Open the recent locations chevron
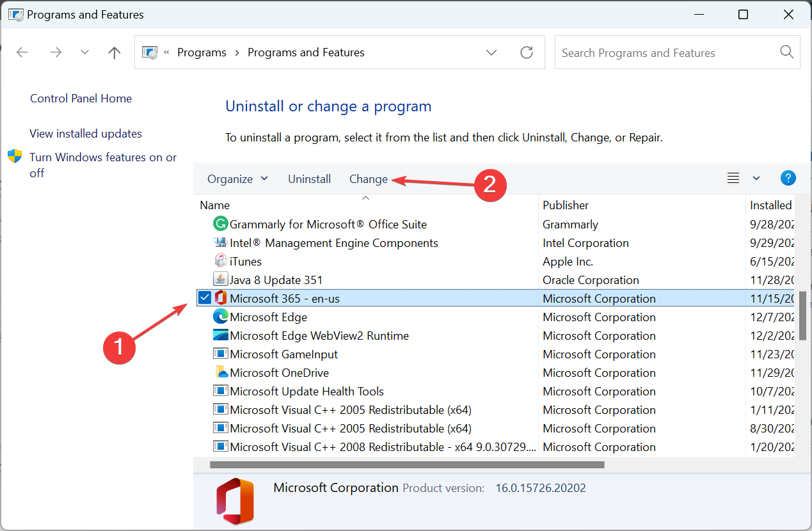Viewport: 812px width, 531px height. [84, 52]
